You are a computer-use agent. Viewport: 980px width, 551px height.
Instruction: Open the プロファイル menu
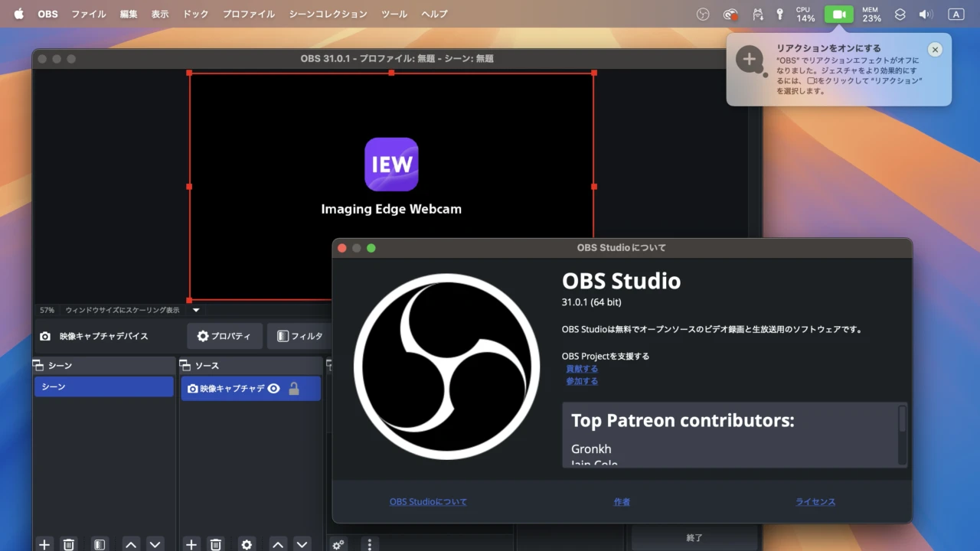(249, 15)
